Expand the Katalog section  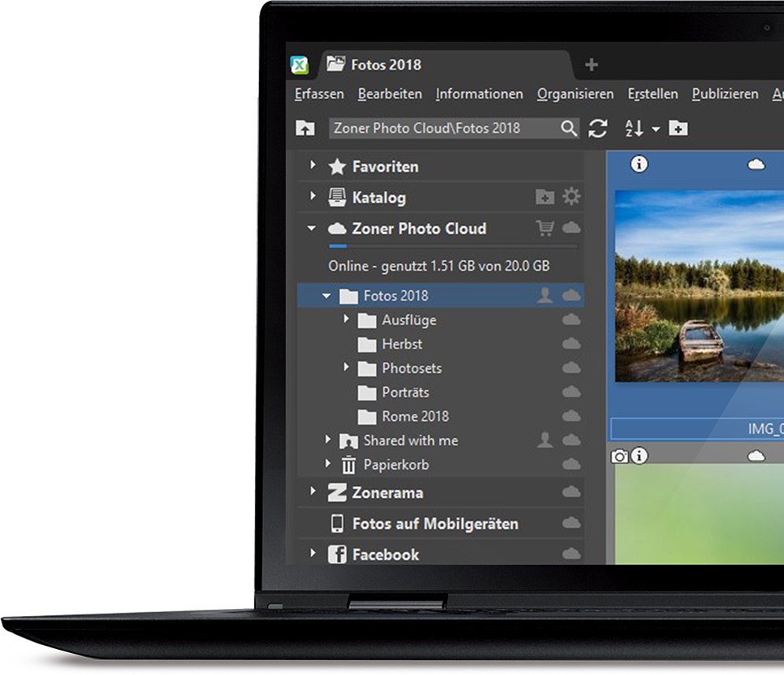312,196
